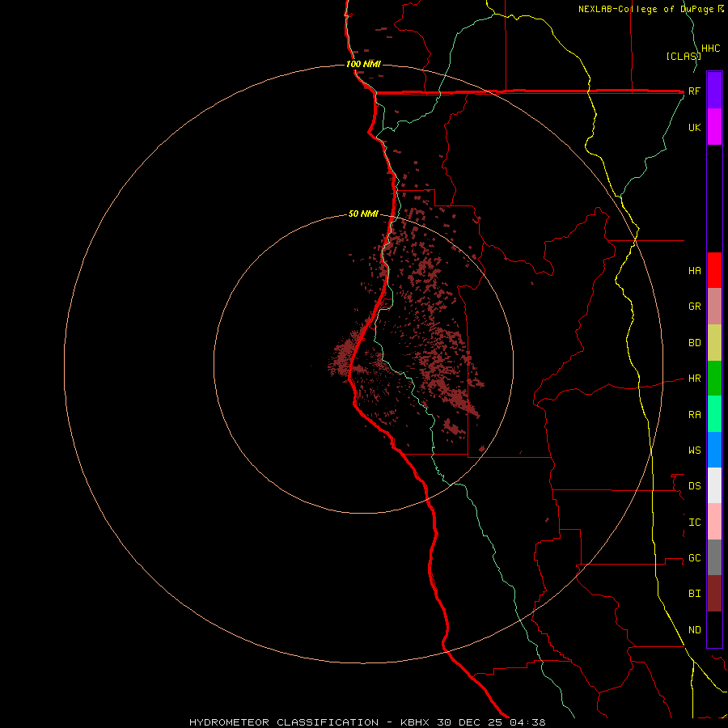Click the 'HA' legend label
Viewport: 728px width, 728px height.
[x=694, y=270]
